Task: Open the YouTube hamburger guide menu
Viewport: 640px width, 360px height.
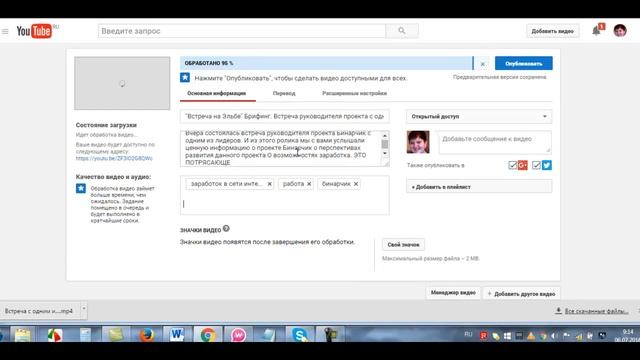Action: pos(5,31)
